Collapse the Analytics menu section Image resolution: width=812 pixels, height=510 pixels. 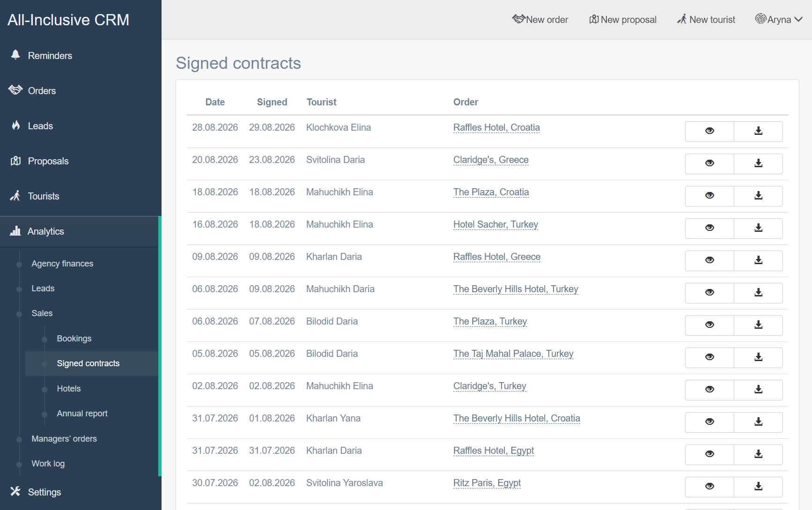pos(80,231)
